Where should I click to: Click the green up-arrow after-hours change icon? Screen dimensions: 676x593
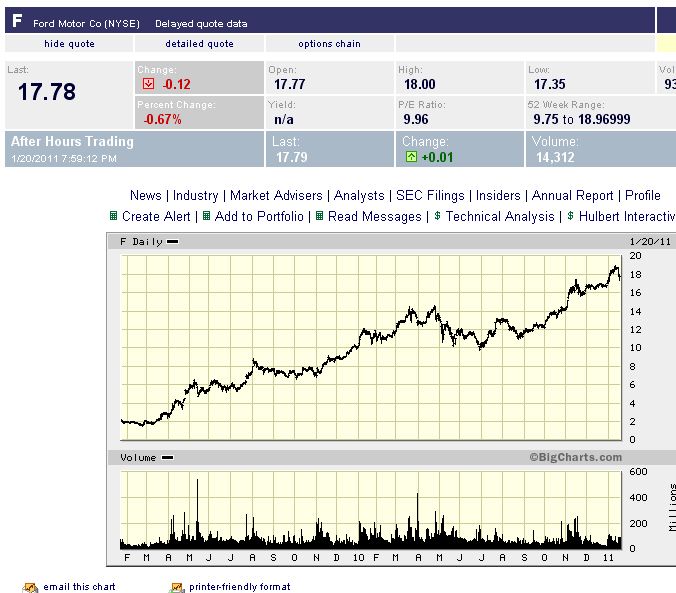(x=411, y=156)
